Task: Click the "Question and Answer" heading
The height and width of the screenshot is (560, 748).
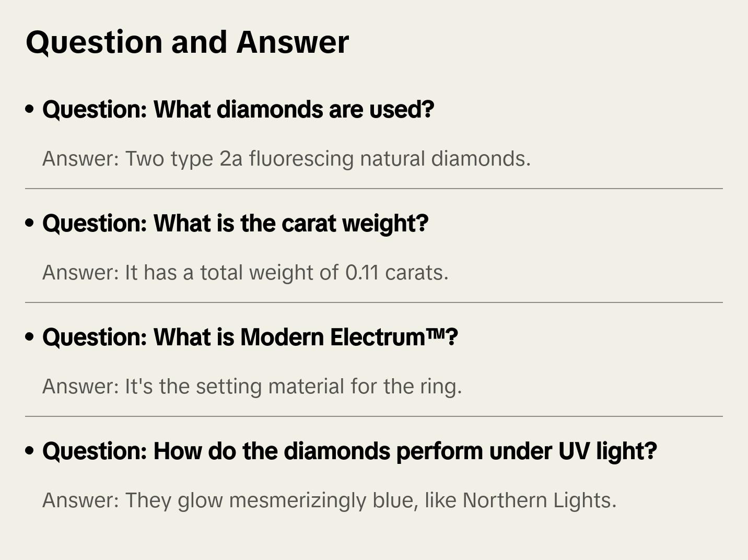Action: click(x=187, y=42)
